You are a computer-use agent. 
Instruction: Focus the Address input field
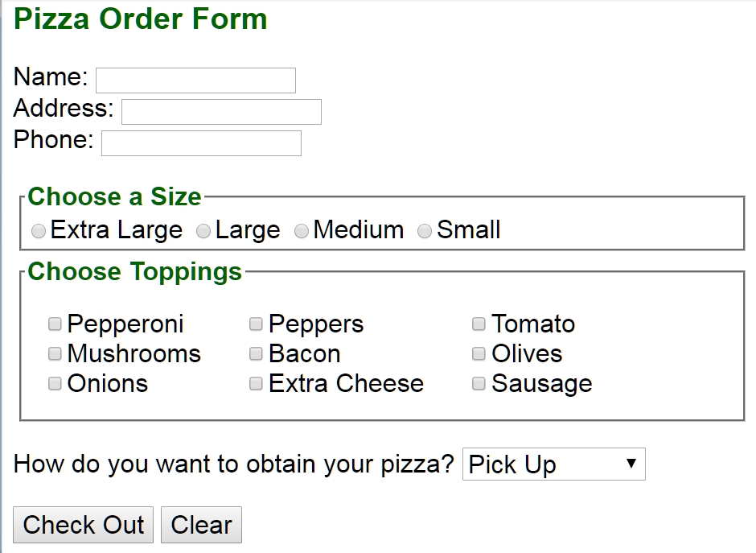click(221, 112)
